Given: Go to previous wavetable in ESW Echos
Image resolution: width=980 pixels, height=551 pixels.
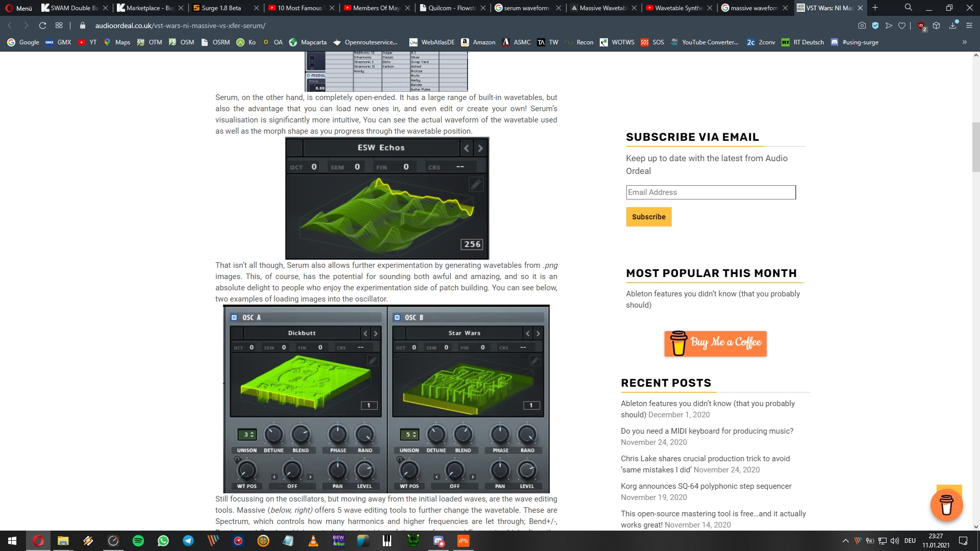Looking at the screenshot, I should (467, 148).
